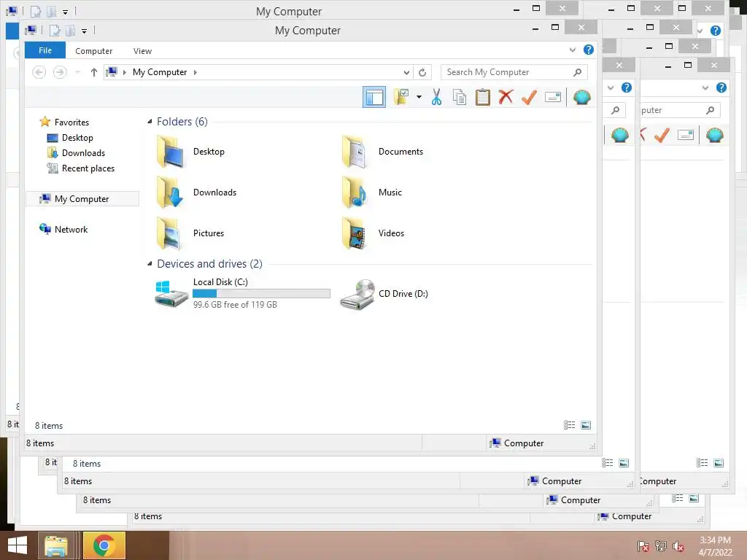This screenshot has height=560, width=747.
Task: Switch front window to large icons view
Action: click(x=586, y=425)
